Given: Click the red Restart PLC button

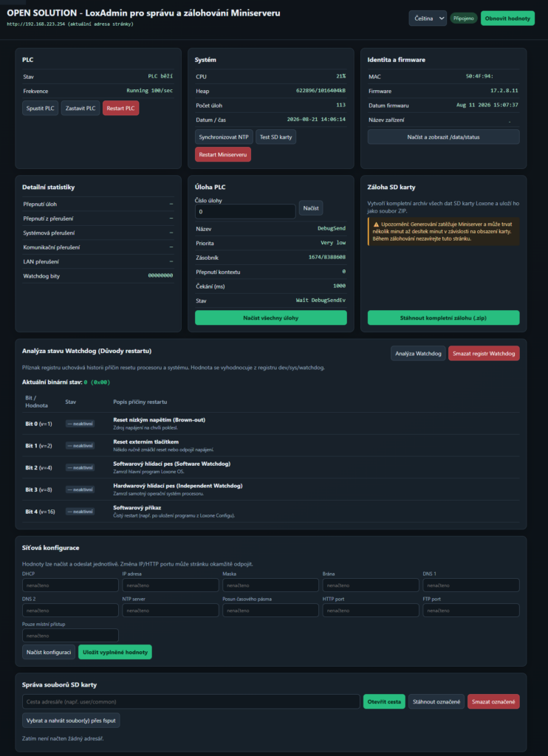Looking at the screenshot, I should 120,108.
